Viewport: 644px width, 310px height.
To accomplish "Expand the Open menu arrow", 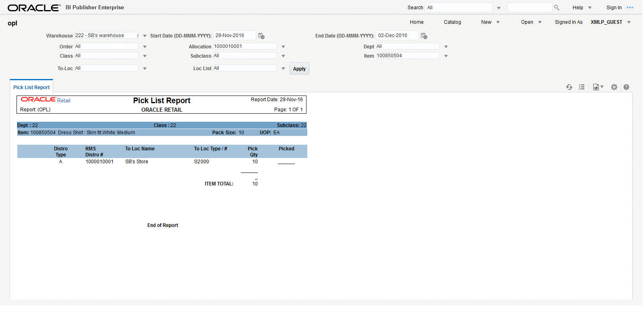I will (540, 22).
